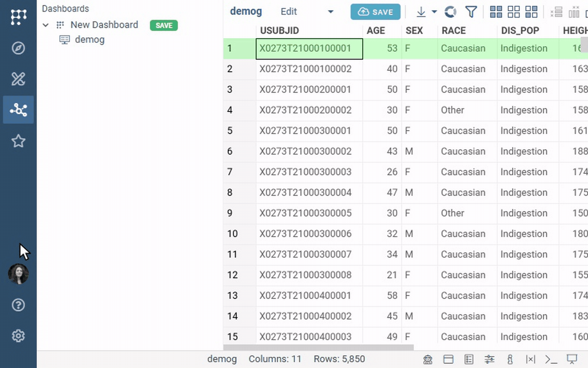Viewport: 588px width, 368px height.
Task: Click the Datagrok logo in the sidebar
Action: [x=18, y=17]
